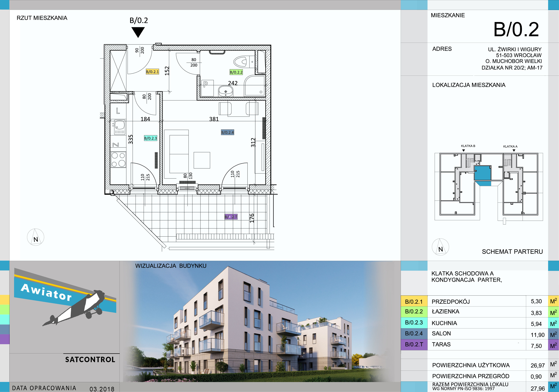Click the 176 dimension on the terrace
559x392 pixels.
pyautogui.click(x=252, y=218)
